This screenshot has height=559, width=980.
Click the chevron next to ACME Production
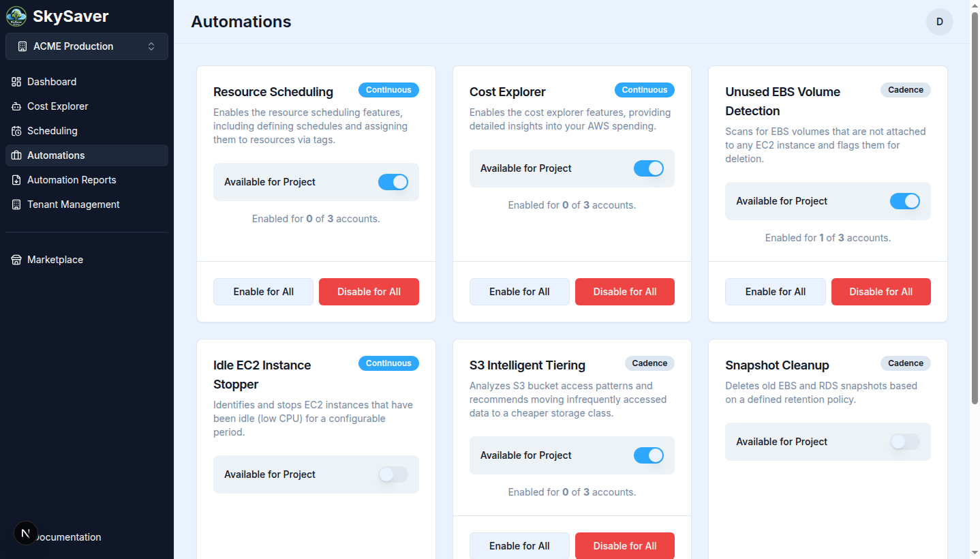(x=150, y=46)
